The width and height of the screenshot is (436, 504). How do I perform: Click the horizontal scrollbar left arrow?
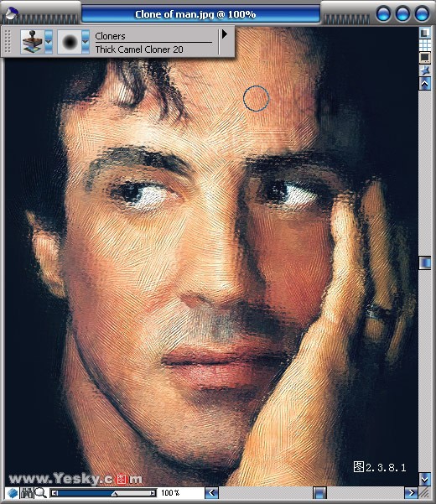click(212, 493)
